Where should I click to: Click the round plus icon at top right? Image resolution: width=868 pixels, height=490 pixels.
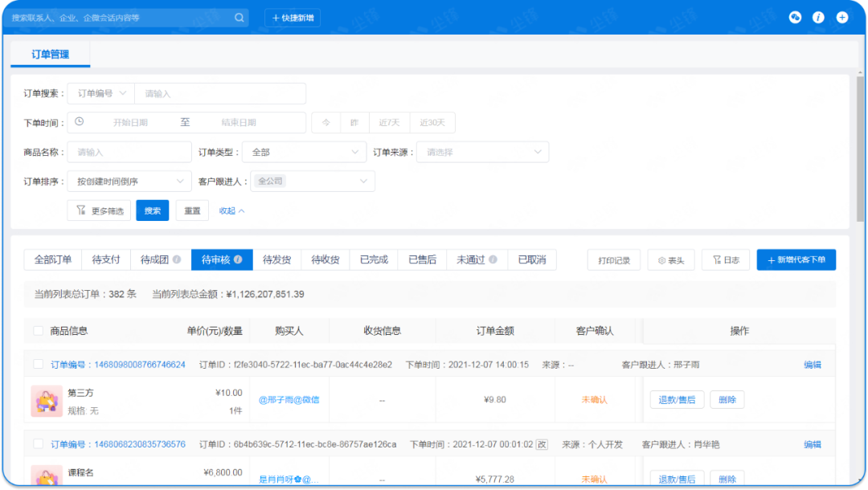pos(841,17)
